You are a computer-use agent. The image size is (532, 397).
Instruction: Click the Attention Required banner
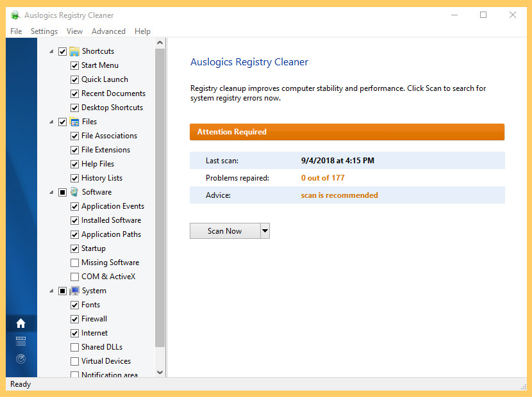(347, 132)
